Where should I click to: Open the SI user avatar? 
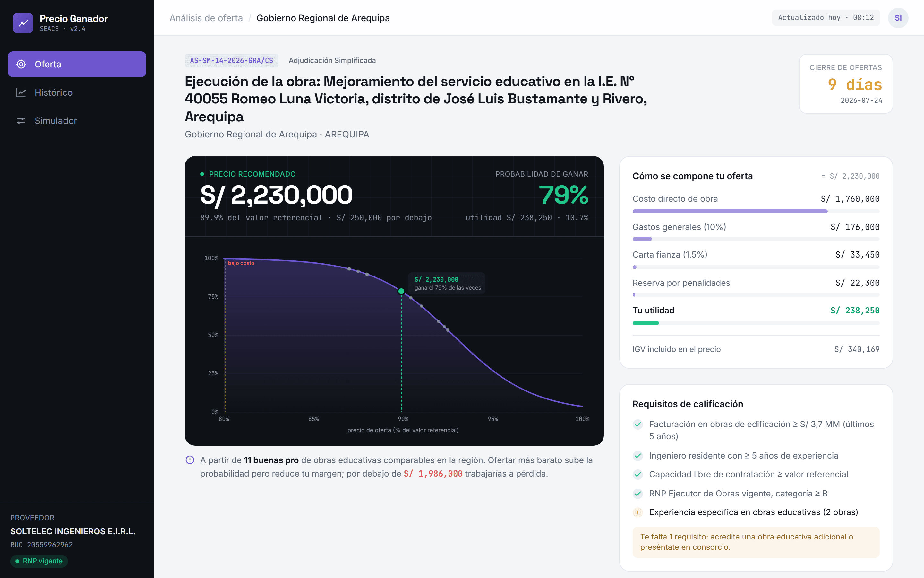pos(898,18)
